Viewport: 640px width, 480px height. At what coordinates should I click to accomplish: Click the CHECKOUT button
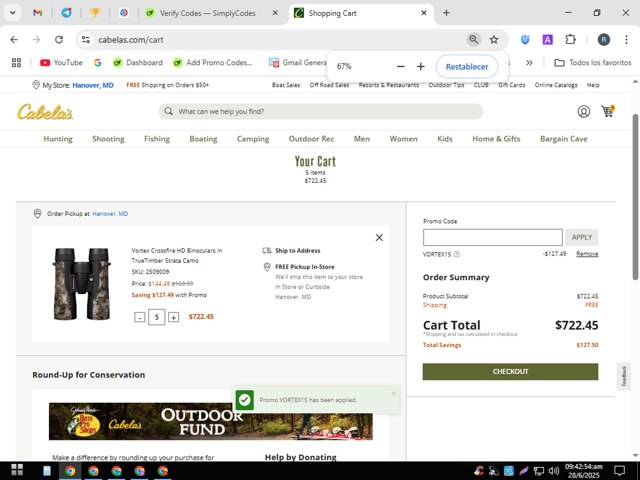pyautogui.click(x=510, y=371)
